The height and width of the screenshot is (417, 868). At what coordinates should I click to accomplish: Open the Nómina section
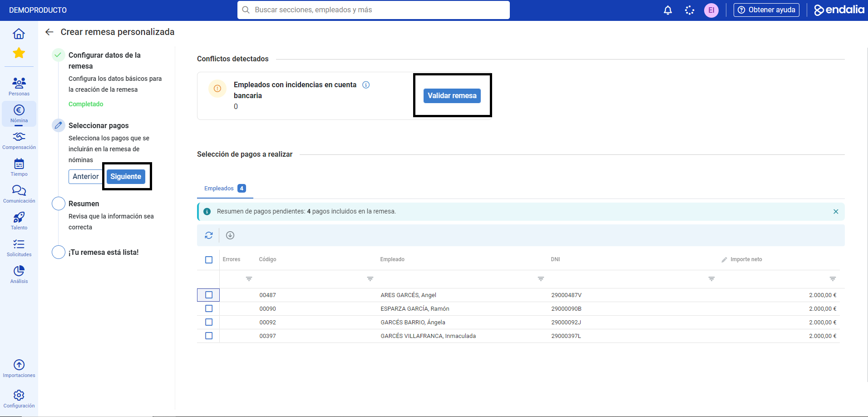(19, 114)
